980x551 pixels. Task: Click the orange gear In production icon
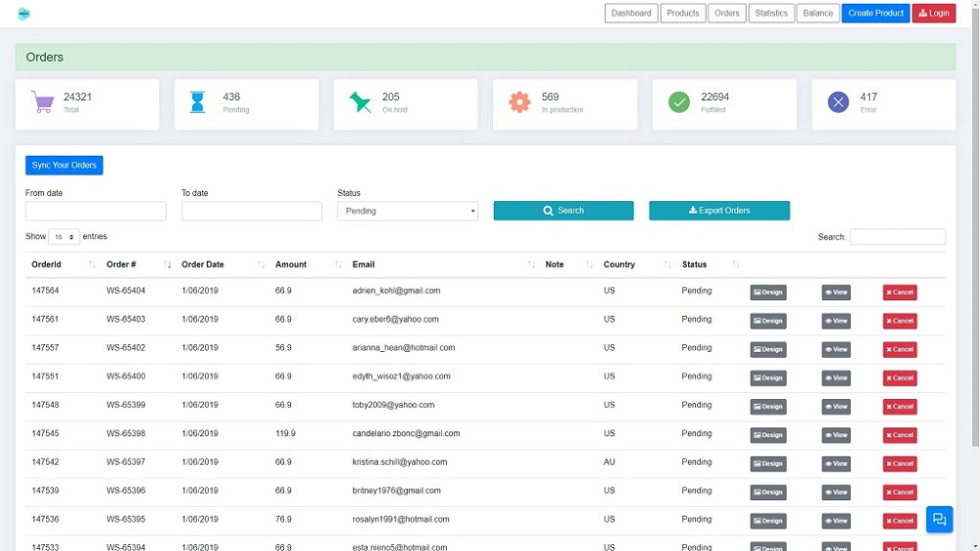(x=519, y=102)
